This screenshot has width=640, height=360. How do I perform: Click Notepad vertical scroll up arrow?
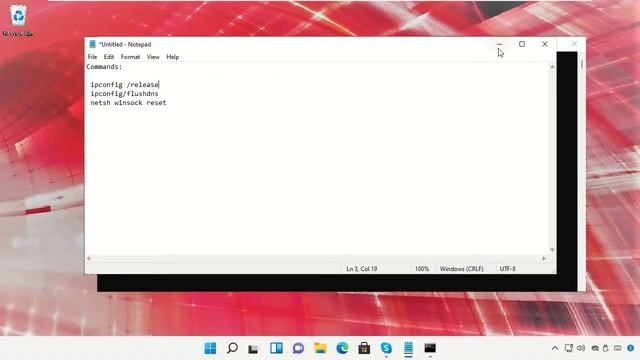point(552,67)
